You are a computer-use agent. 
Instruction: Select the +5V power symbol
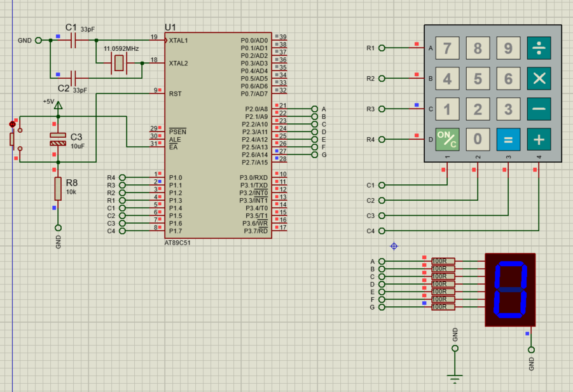click(x=59, y=105)
